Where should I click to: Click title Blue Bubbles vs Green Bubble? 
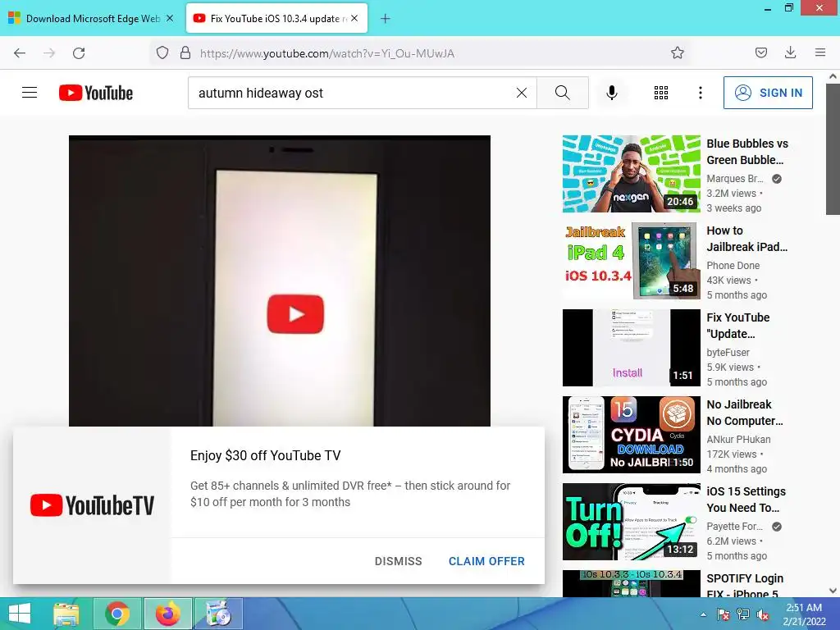pos(747,152)
